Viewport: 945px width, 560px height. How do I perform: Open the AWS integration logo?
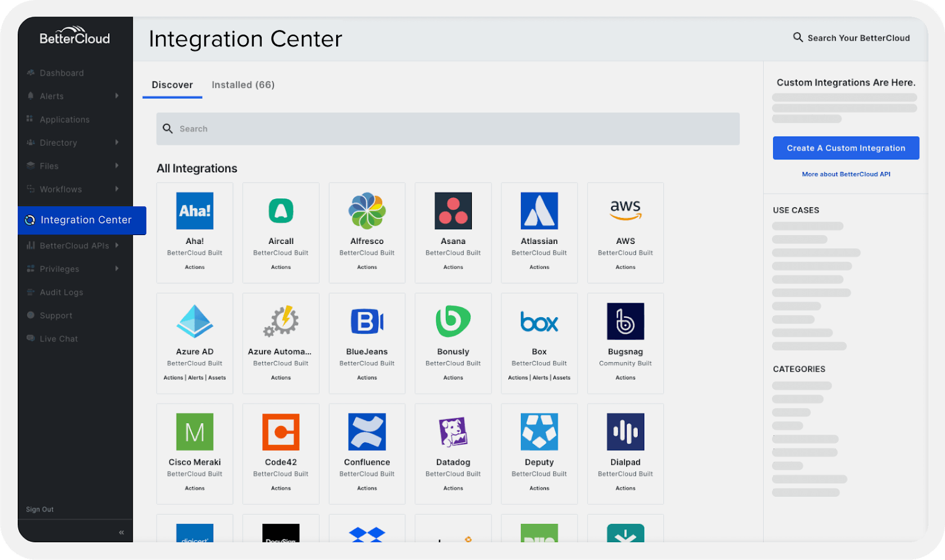click(x=625, y=210)
